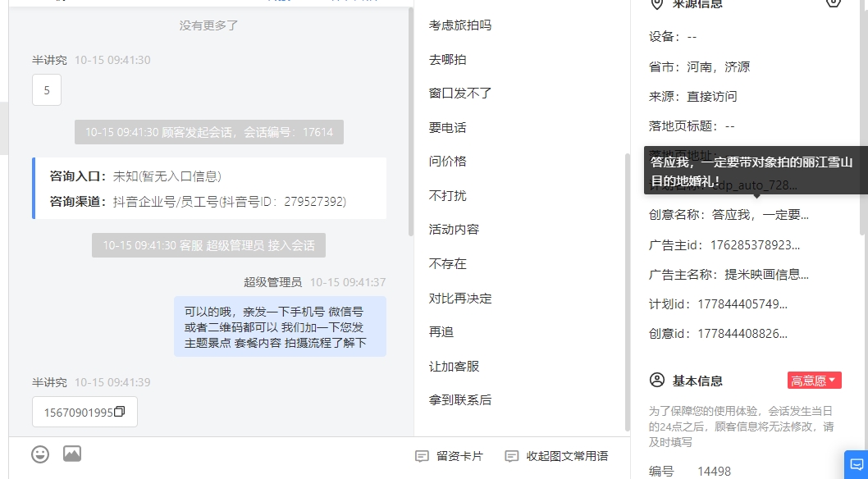Collapse phrases via 收起图文常用语
868x479 pixels.
pos(557,456)
